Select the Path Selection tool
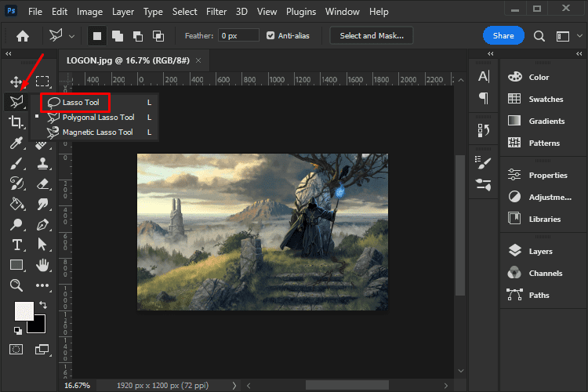 coord(42,245)
